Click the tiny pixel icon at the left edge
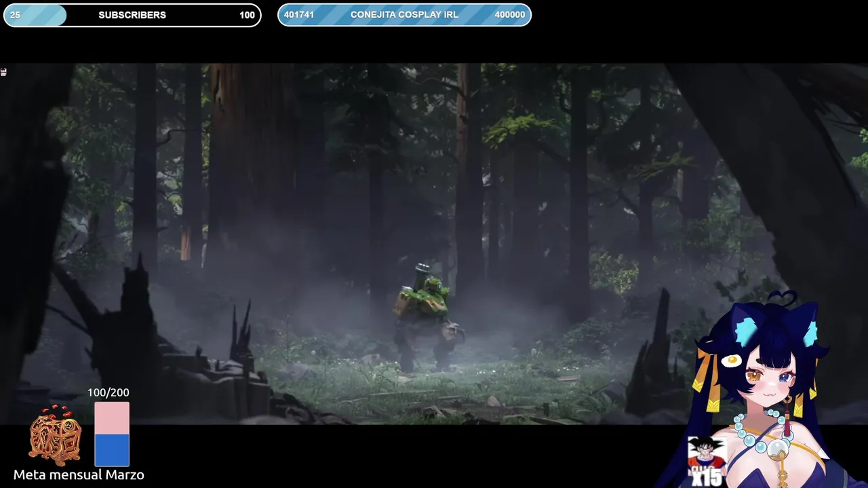The height and width of the screenshot is (488, 868). click(3, 72)
